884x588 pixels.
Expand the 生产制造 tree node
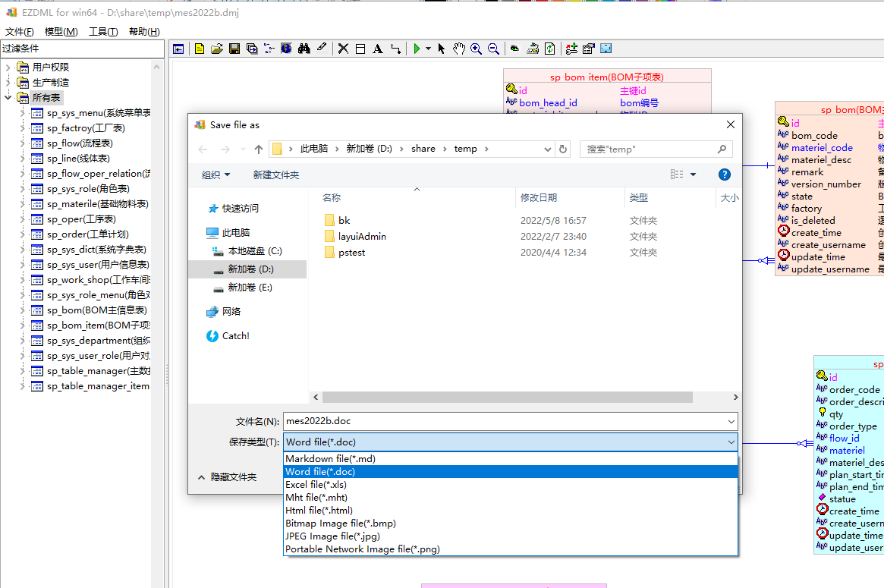pyautogui.click(x=8, y=83)
